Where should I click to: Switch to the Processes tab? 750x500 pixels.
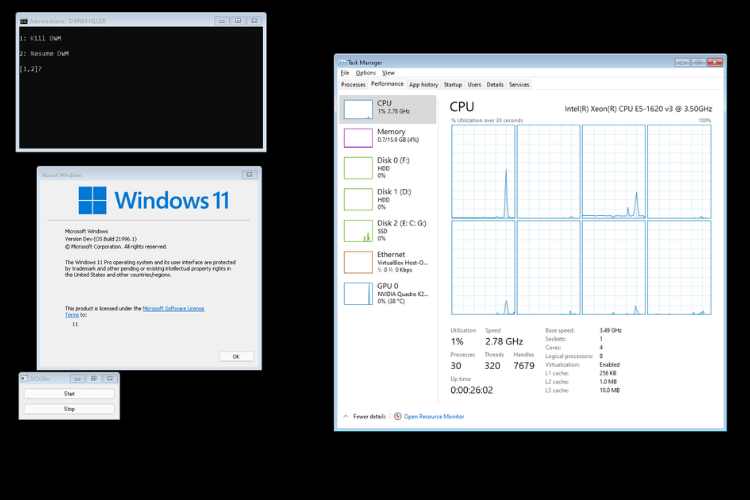[x=353, y=85]
